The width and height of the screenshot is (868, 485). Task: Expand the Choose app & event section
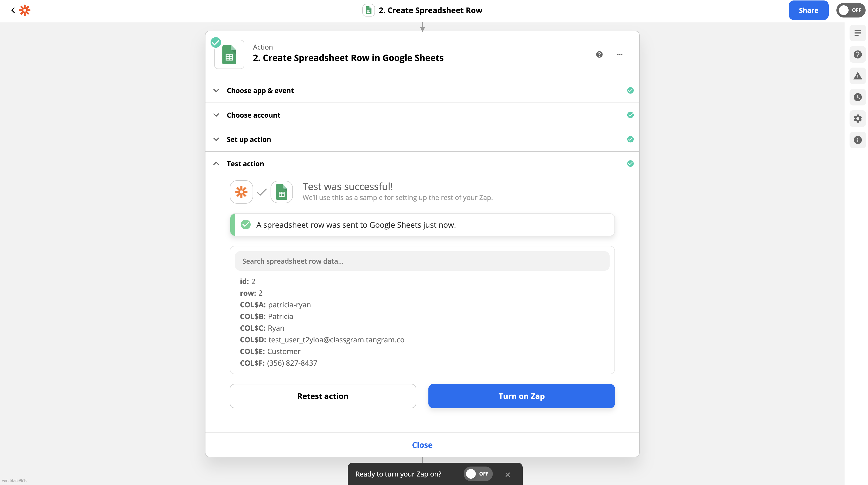pyautogui.click(x=422, y=90)
